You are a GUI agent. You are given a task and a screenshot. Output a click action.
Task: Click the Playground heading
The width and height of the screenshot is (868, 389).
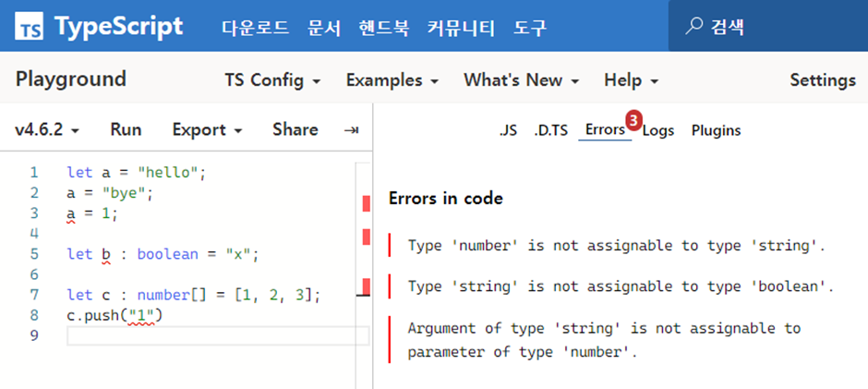(x=71, y=79)
